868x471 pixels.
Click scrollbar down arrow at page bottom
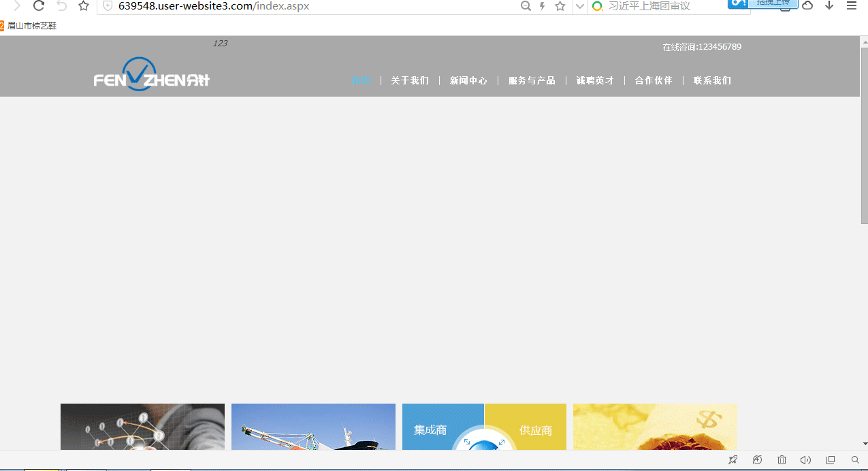864,443
